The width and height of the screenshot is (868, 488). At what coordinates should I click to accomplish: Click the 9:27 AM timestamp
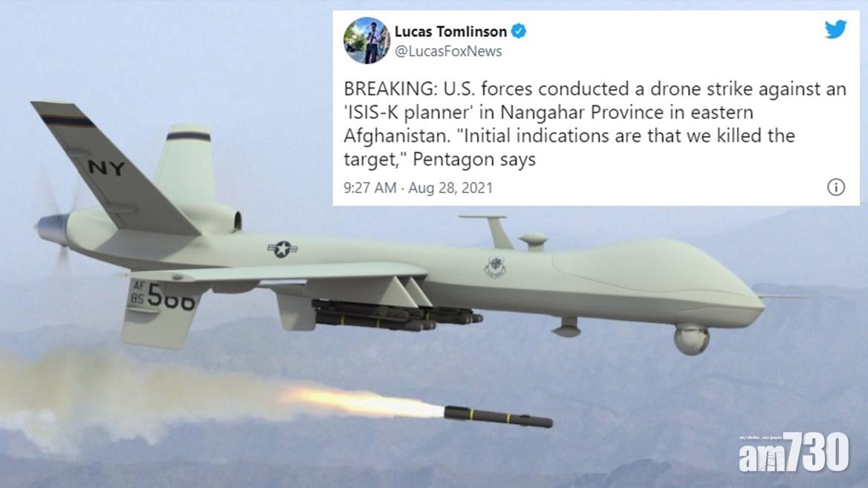point(370,188)
